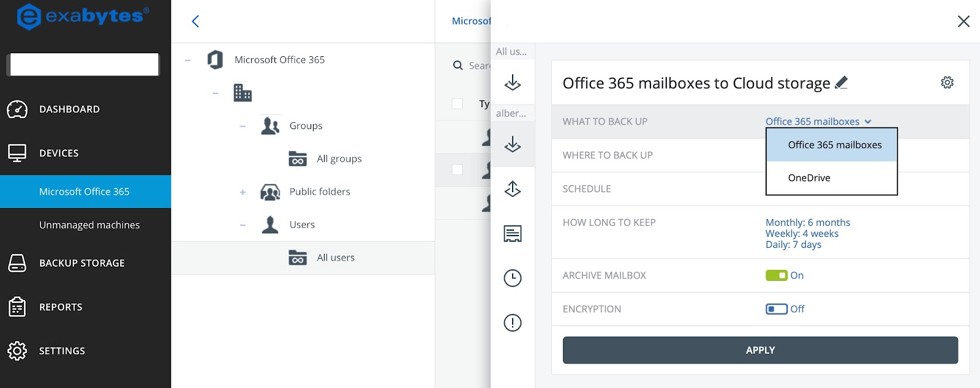Click the backup icon under All us...
Screen dimensions: 980x388
[513, 82]
